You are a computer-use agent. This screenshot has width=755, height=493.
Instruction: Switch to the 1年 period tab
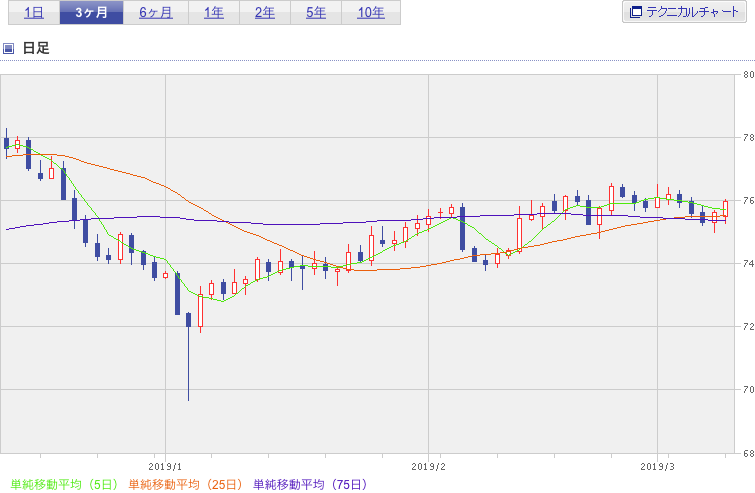[x=214, y=13]
